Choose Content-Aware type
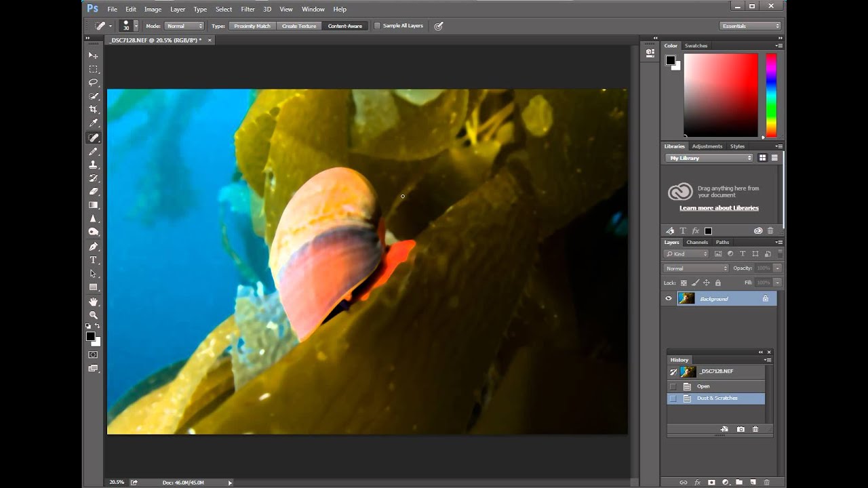The height and width of the screenshot is (488, 868). click(345, 26)
